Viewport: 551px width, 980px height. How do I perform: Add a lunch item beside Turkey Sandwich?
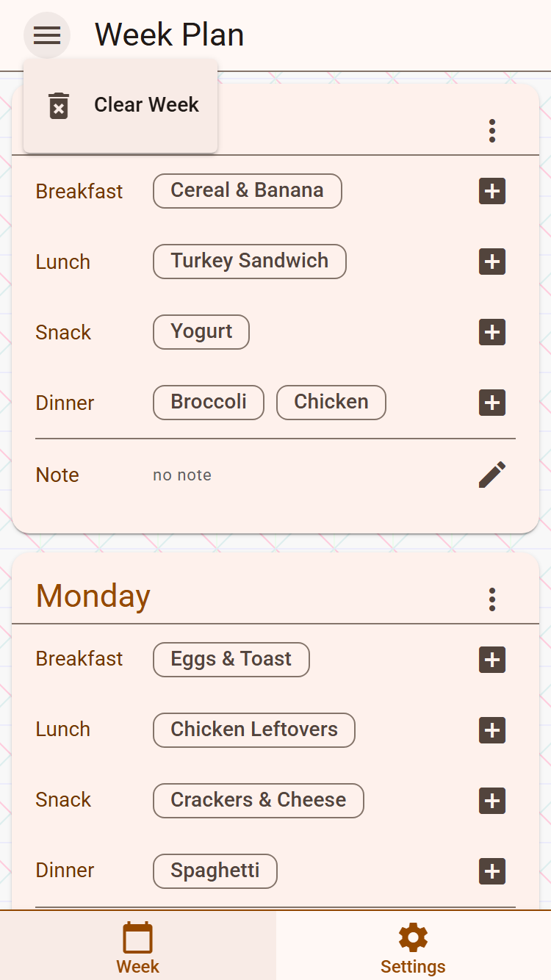[492, 262]
